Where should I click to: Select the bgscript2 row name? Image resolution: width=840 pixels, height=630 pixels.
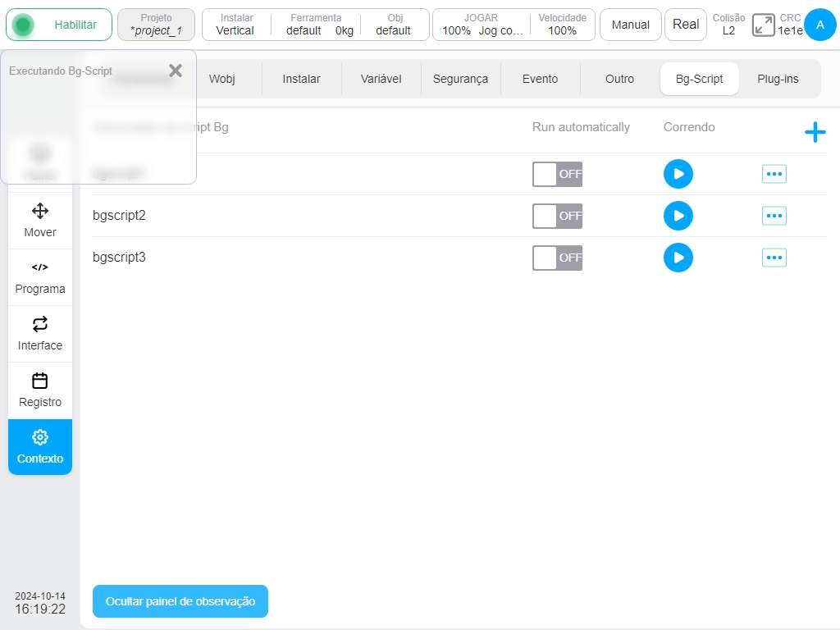[119, 216]
